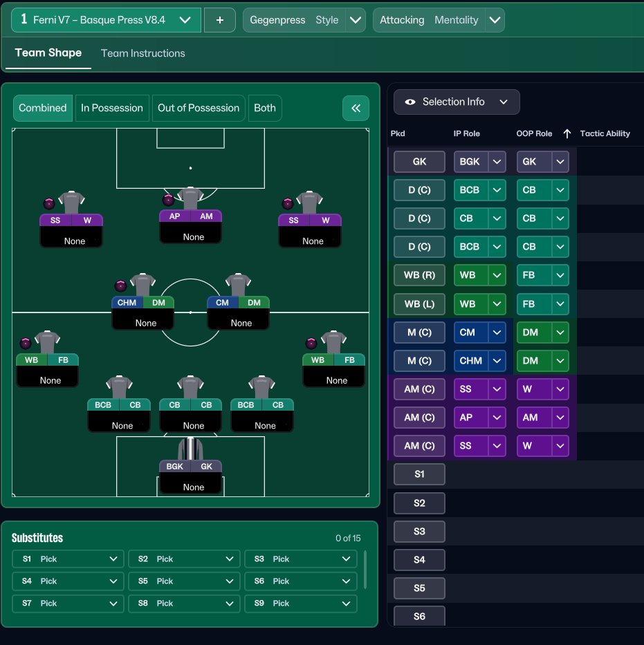The height and width of the screenshot is (645, 644).
Task: Click the eye icon in Selection Info
Action: tap(410, 102)
